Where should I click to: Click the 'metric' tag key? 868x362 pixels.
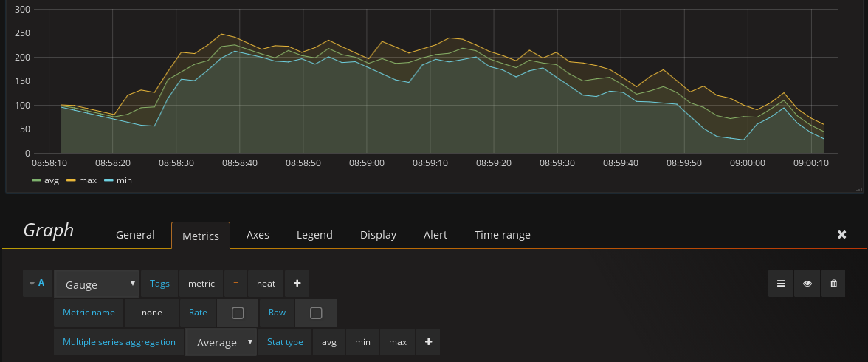[x=201, y=283]
